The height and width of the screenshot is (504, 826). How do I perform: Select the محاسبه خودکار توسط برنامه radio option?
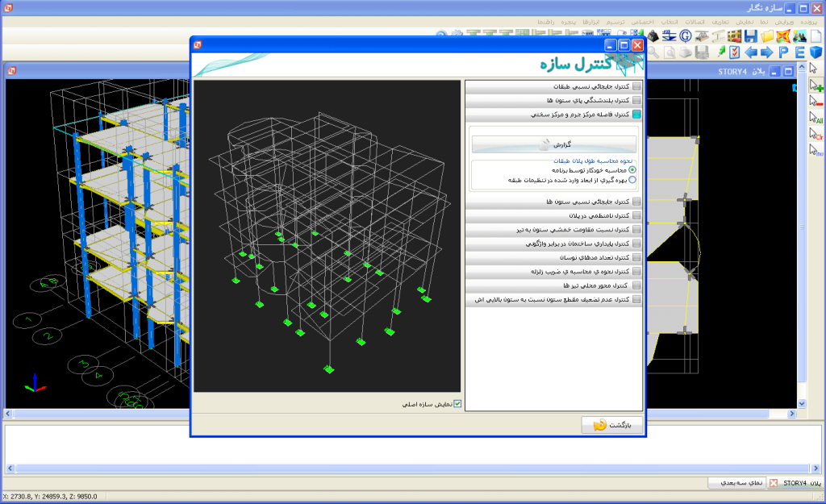[x=632, y=170]
